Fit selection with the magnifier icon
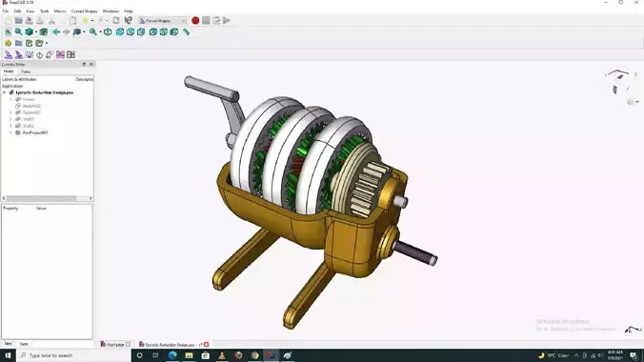Screen dimensions: 644x362 point(18,32)
